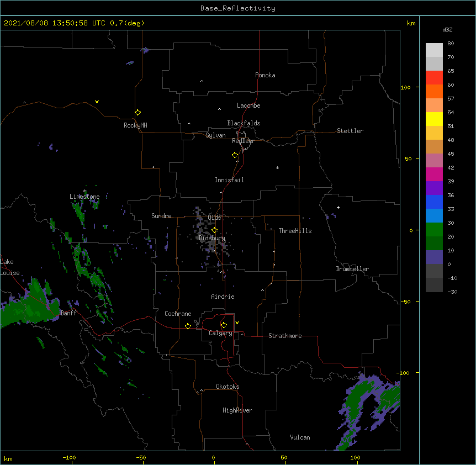This screenshot has width=476, height=465.
Task: Click the Base_Reflectivity title
Action: (238, 8)
